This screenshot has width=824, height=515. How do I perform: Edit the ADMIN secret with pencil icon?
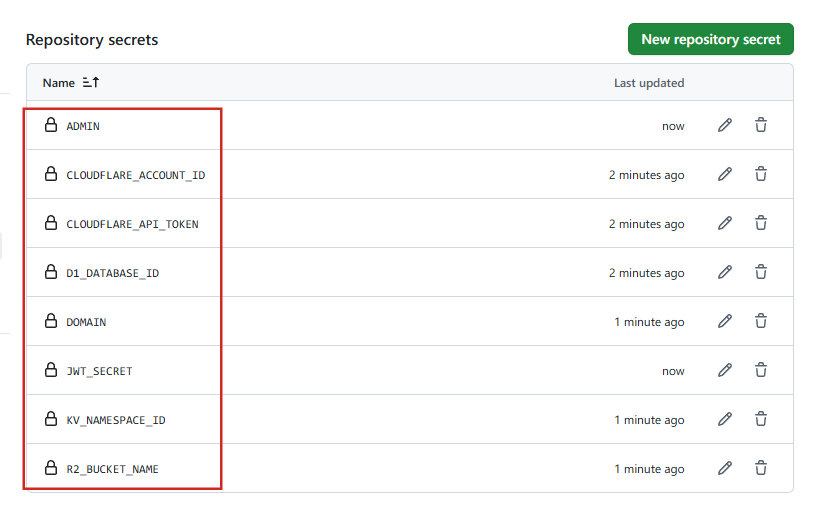(x=725, y=125)
